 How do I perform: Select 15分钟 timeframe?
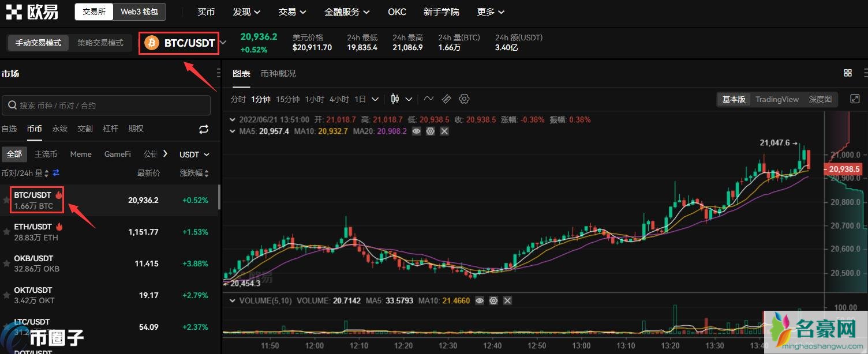coord(287,99)
